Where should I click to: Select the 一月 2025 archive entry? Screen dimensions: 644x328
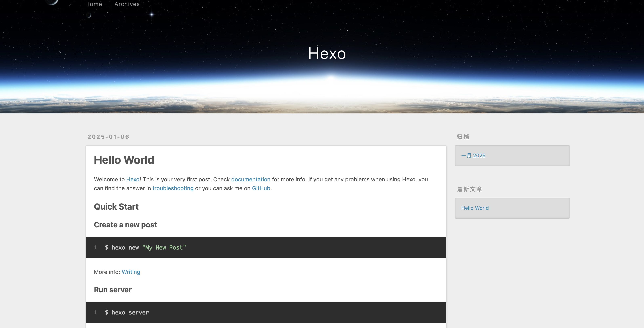tap(473, 156)
